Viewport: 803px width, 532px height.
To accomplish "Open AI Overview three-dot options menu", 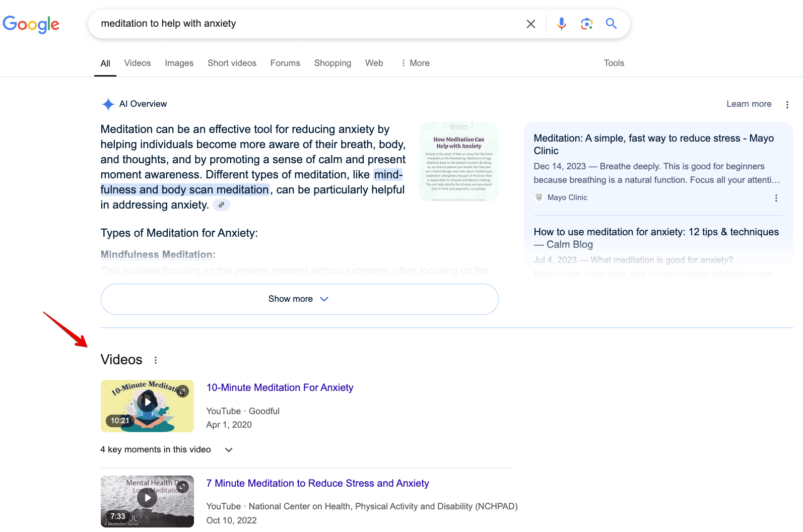I will pyautogui.click(x=787, y=104).
